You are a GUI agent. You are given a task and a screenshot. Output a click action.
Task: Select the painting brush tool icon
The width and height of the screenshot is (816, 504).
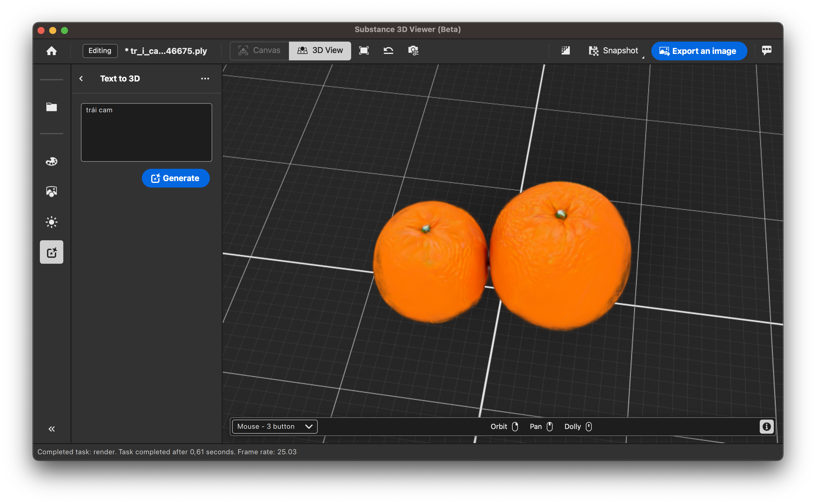tap(52, 161)
